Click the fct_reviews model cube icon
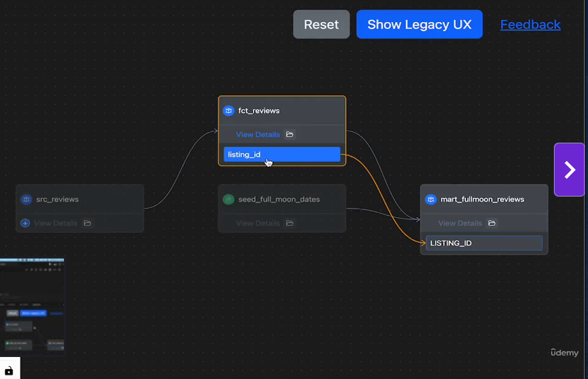This screenshot has height=379, width=588. 229,111
